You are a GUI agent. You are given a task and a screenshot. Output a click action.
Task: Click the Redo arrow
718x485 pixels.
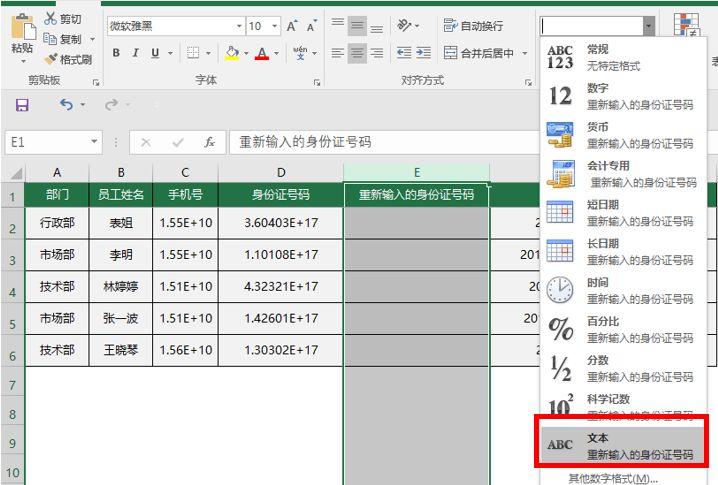[111, 105]
